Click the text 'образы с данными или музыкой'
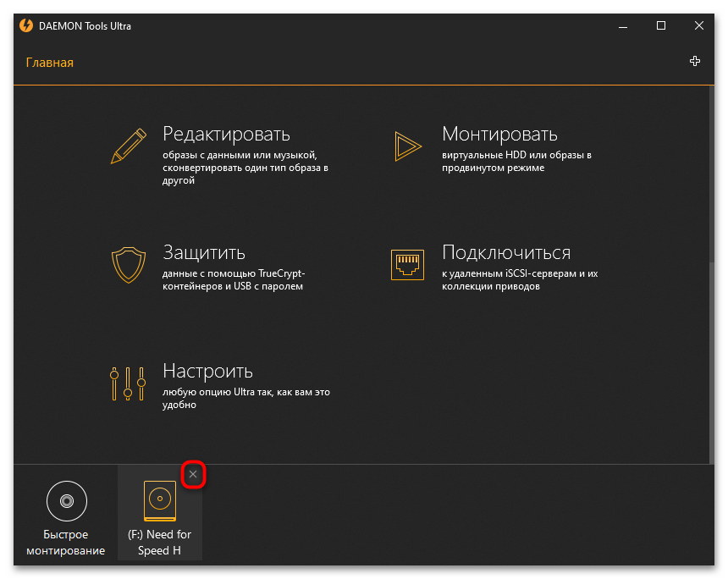The image size is (728, 579). tap(240, 155)
